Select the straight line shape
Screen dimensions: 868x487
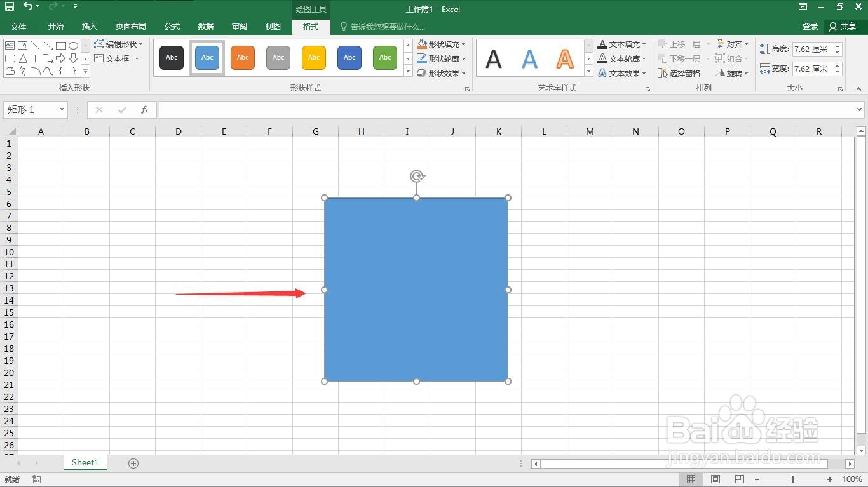[36, 45]
